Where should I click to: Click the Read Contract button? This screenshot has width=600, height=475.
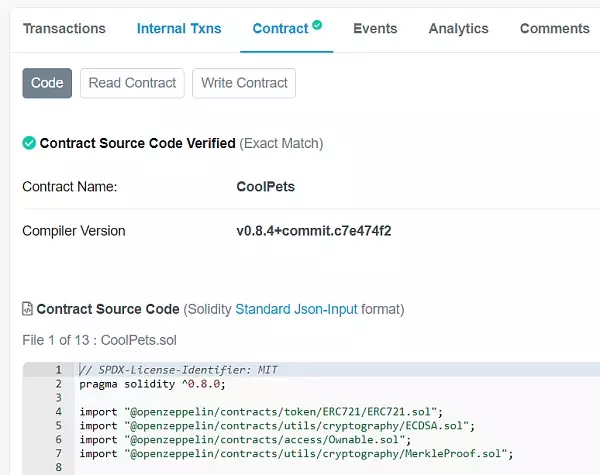pos(132,83)
